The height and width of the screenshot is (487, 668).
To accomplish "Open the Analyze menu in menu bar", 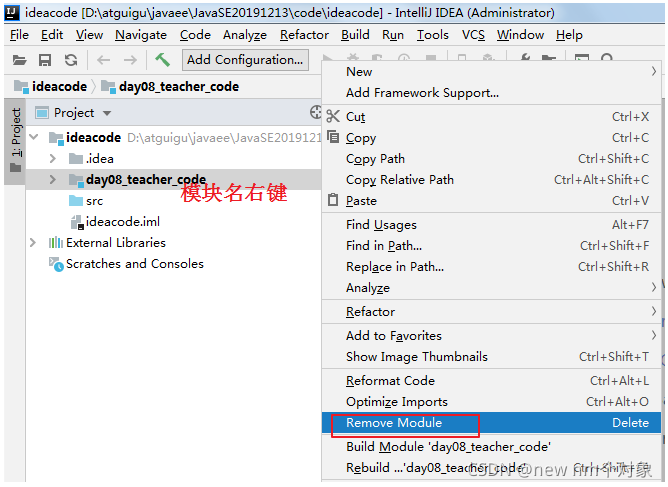I will (245, 35).
